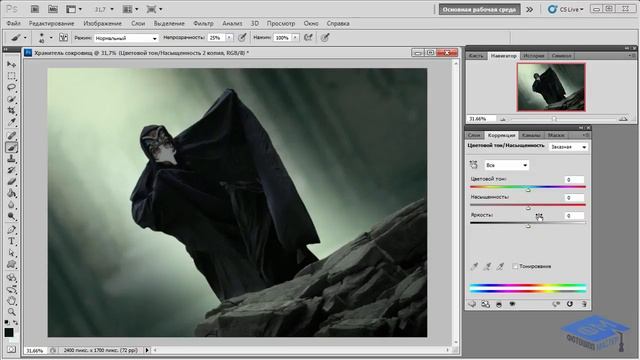Select the Eyedropper tool in toolbox
This screenshot has width=640, height=360.
[x=11, y=122]
